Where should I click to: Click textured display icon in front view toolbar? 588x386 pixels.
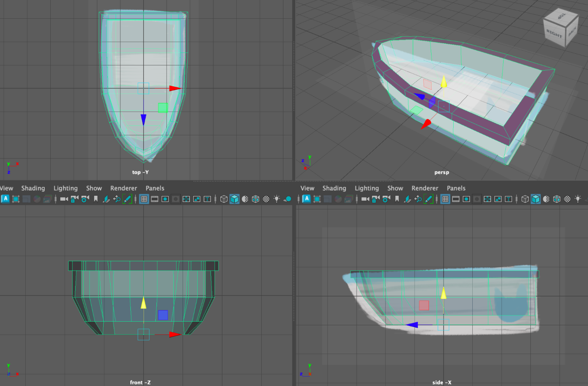pos(266,199)
